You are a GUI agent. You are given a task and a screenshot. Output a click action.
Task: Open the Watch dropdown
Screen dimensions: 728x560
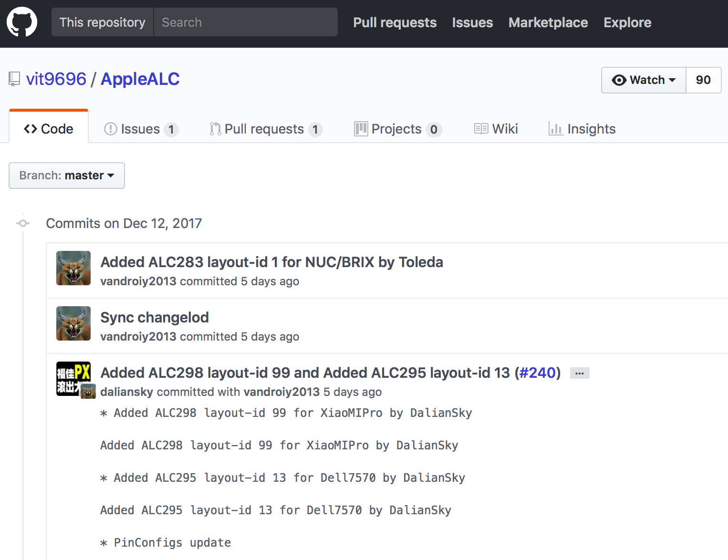click(644, 80)
